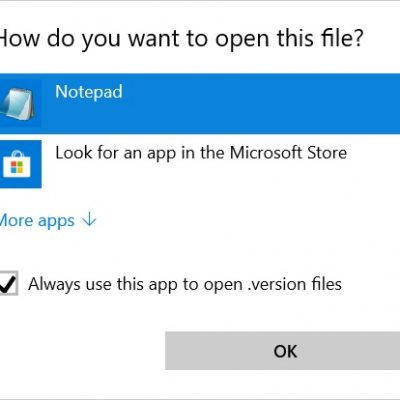Click the colorful Windows logo on the Store icon
Viewport: 400px width, 400px height.
(17, 168)
